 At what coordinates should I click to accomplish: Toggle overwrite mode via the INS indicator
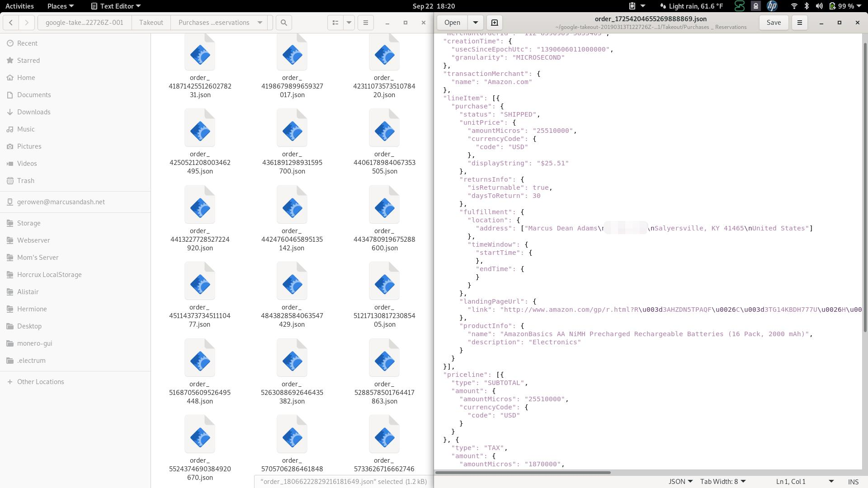pyautogui.click(x=853, y=481)
